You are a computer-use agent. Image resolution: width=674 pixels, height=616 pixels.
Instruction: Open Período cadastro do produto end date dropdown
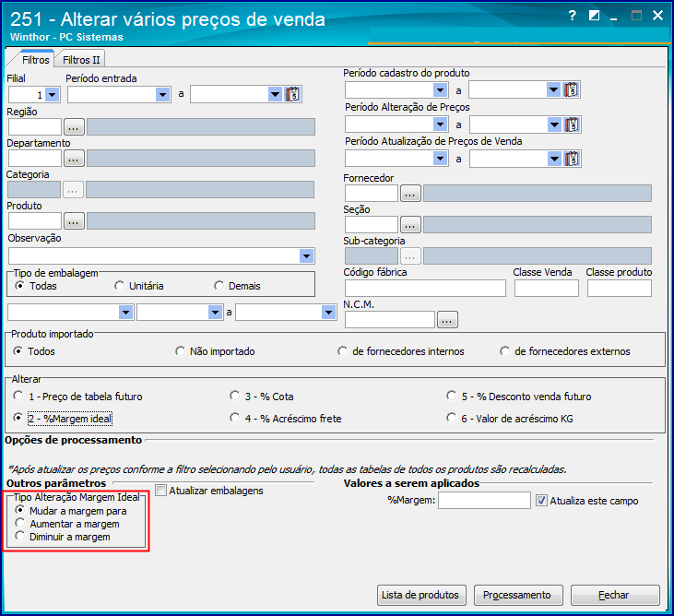(x=553, y=89)
